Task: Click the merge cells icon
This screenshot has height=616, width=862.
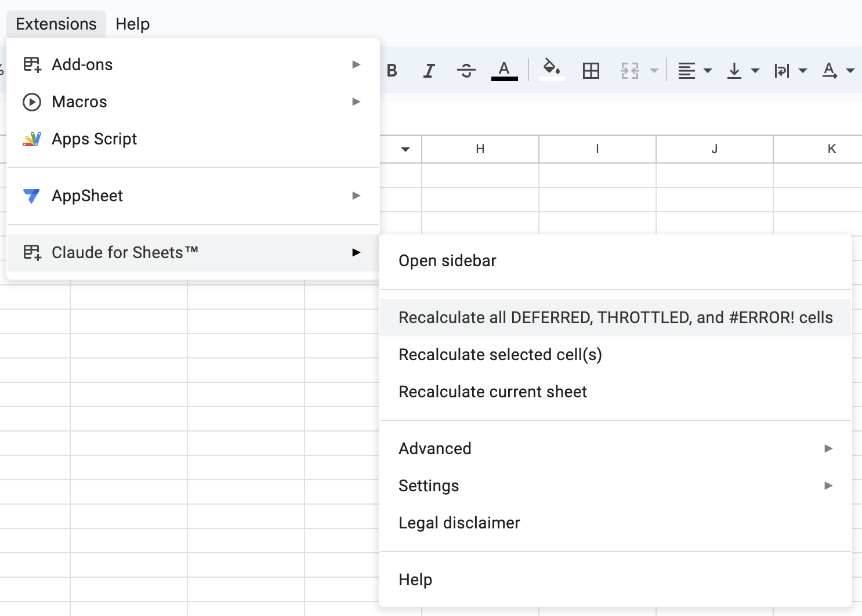Action: click(630, 71)
